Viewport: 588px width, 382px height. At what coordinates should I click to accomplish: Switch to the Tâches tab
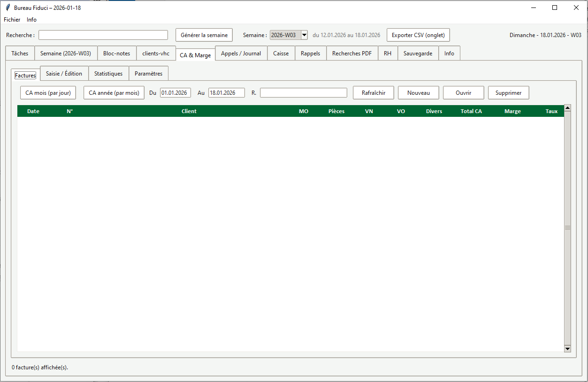click(19, 53)
